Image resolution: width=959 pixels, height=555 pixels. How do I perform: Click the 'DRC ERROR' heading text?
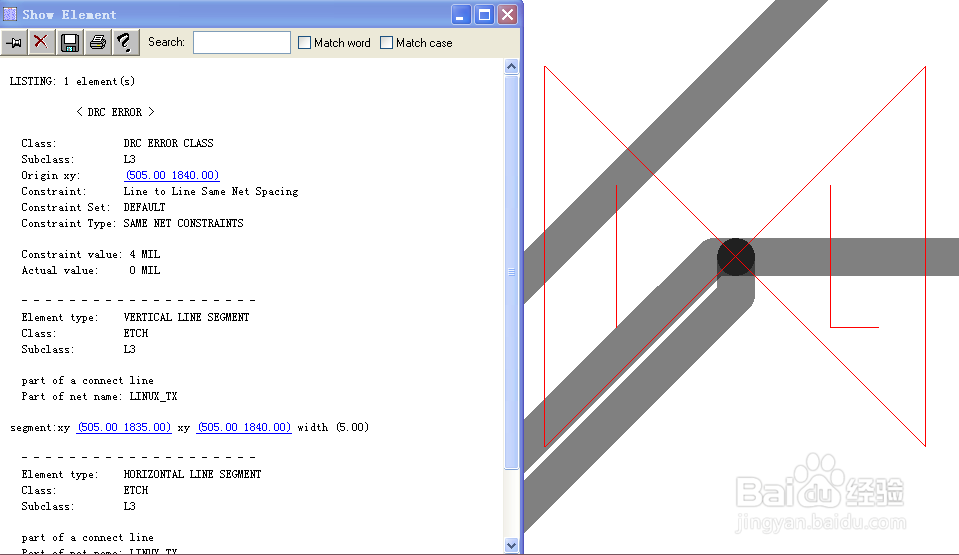tap(115, 112)
